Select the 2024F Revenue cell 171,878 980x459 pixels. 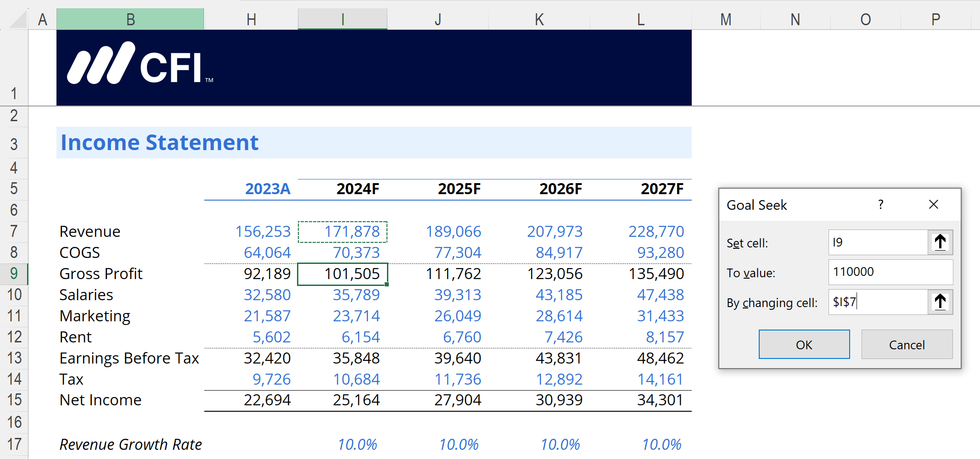(x=342, y=231)
